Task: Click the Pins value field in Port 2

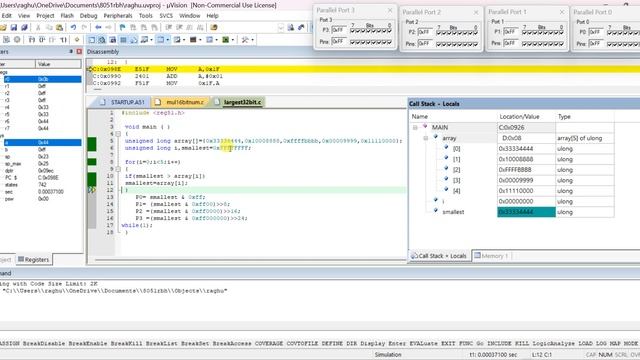Action: (425, 43)
